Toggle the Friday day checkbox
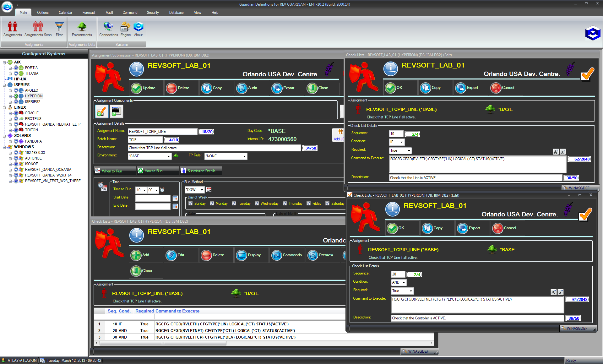Screen dimensions: 603x364 click(x=309, y=204)
